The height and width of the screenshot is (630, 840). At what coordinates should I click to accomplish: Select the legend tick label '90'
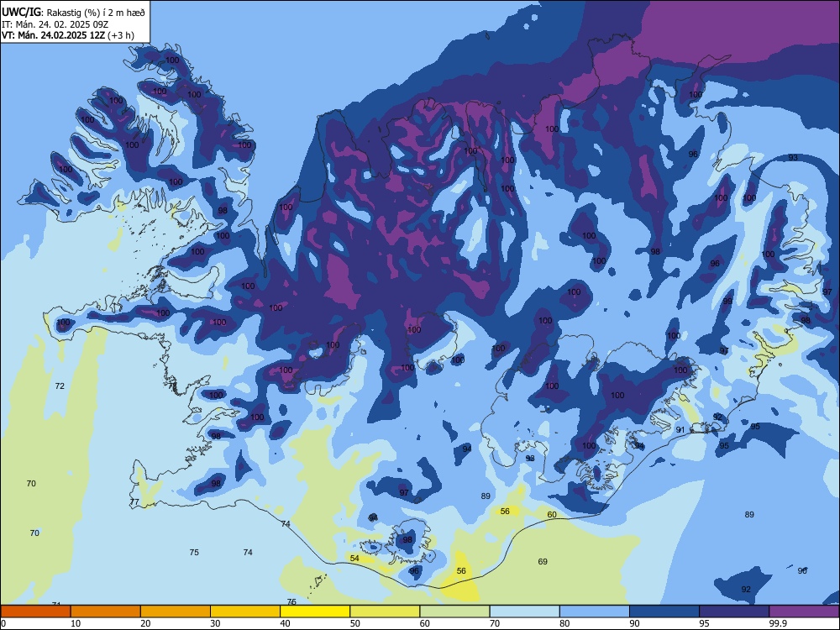(635, 623)
